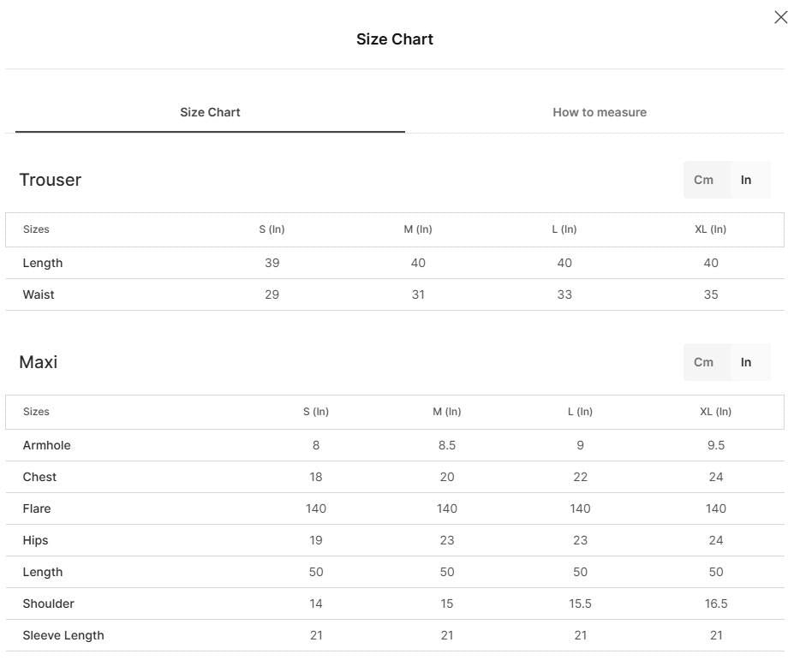Toggle Trouser units to In

click(x=746, y=180)
